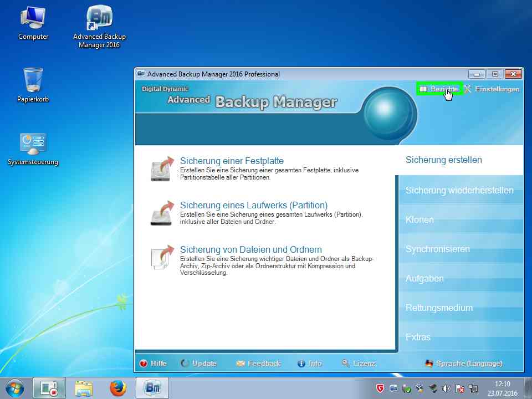Click the G Data shield tray icon

coord(380,388)
